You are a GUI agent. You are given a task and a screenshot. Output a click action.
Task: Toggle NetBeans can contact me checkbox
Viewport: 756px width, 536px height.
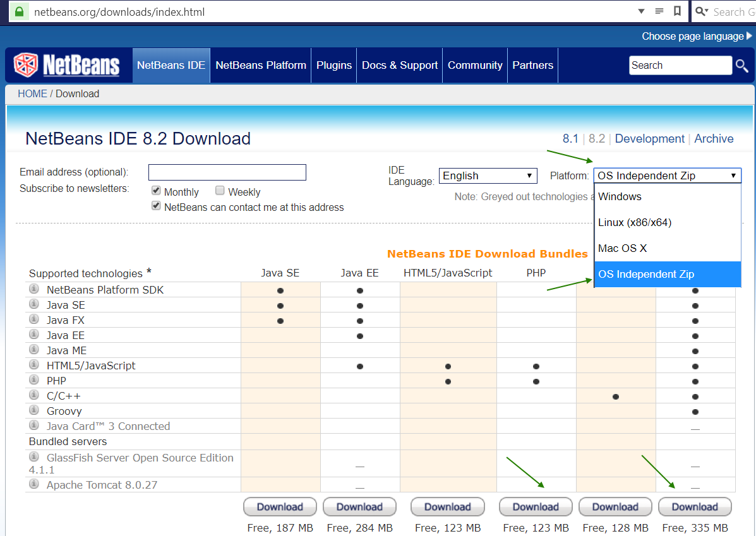[x=156, y=206]
